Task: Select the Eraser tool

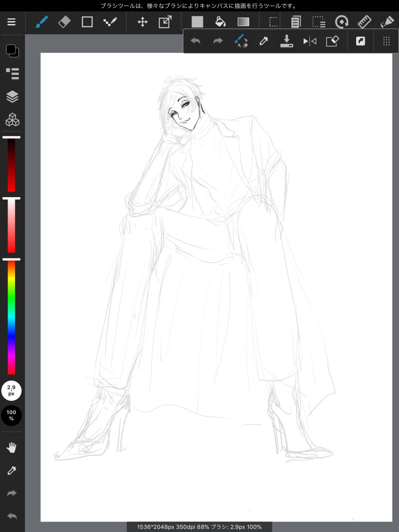Action: [64, 22]
